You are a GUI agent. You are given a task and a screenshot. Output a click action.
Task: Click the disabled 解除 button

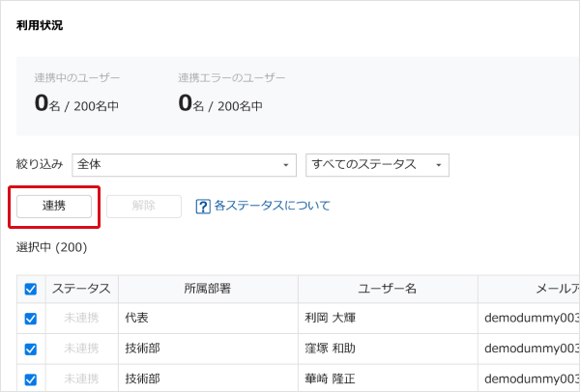pos(144,206)
